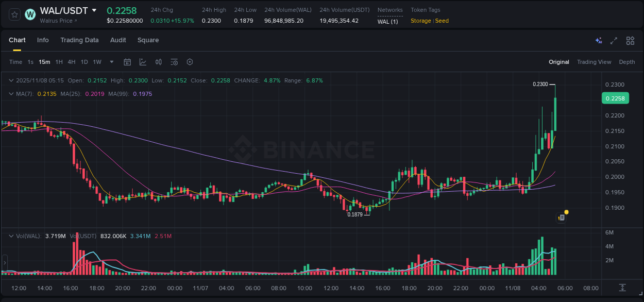Expand chart to fullscreen with diagonal arrows icon
The height and width of the screenshot is (302, 644).
[x=613, y=40]
